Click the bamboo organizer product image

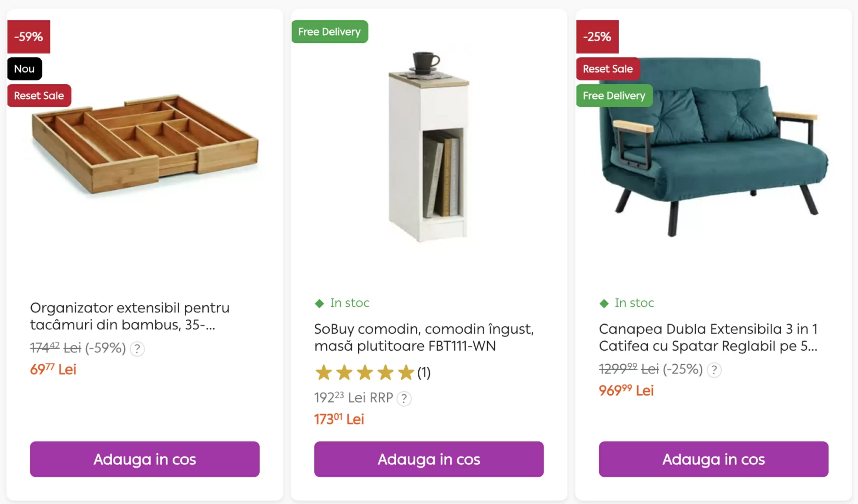click(145, 146)
